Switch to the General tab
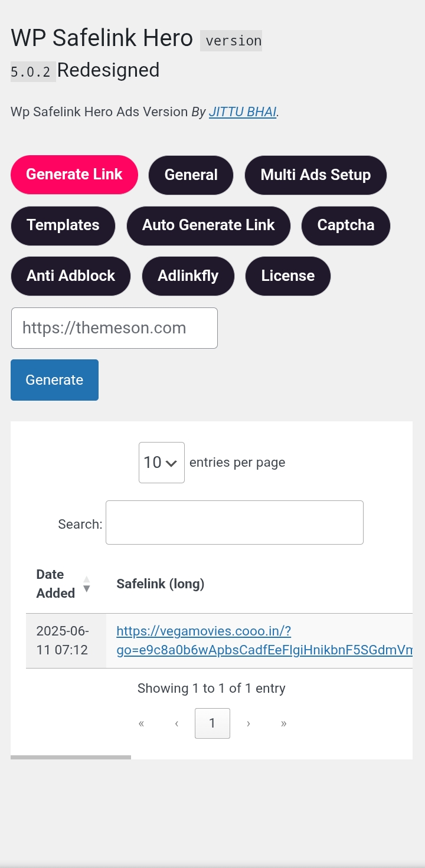Screen dimensions: 425x868 point(191,175)
